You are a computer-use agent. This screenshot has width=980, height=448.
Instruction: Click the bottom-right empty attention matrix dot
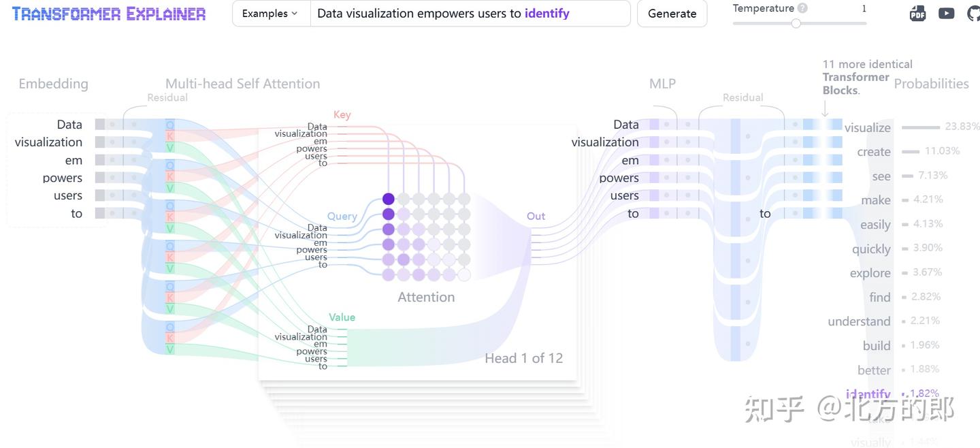tap(464, 274)
